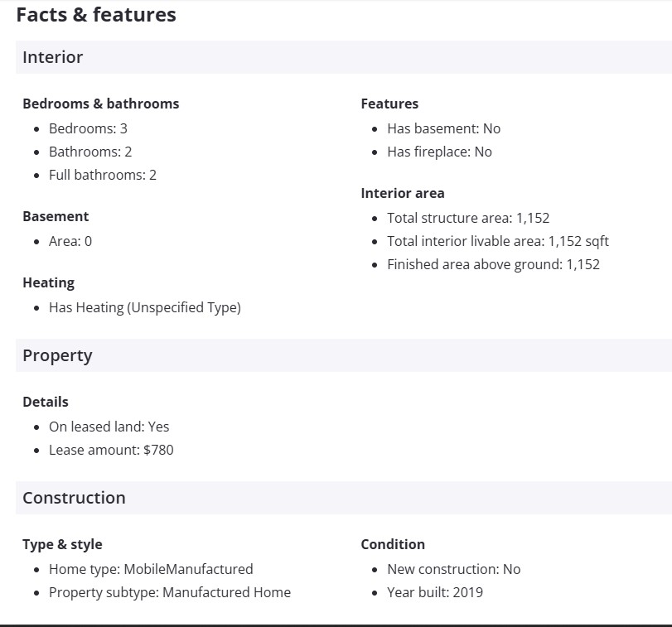Select Home type: MobileManufactured line
The width and height of the screenshot is (672, 627).
(151, 569)
